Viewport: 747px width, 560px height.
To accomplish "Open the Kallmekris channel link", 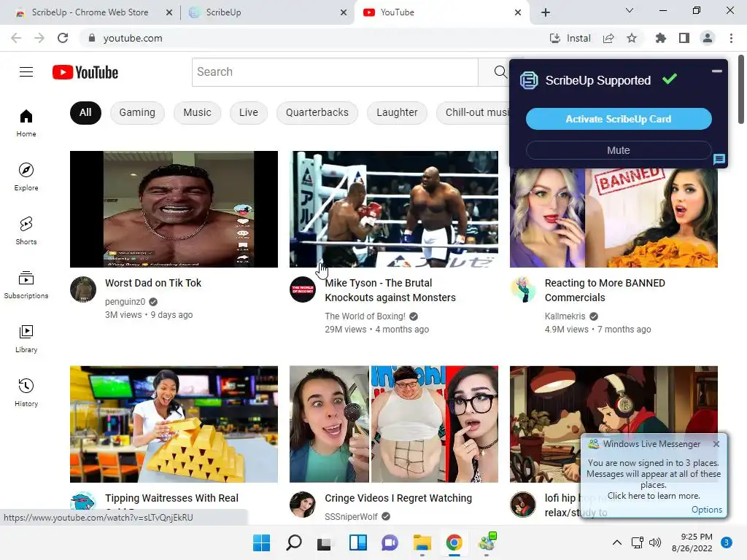I will coord(565,316).
